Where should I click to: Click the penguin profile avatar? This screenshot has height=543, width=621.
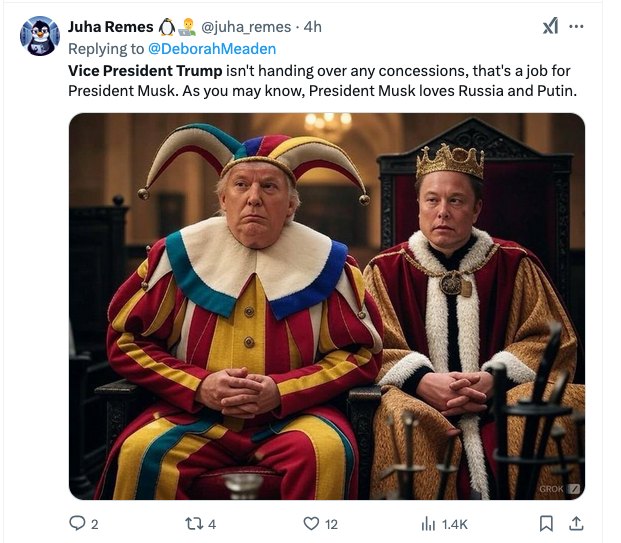(x=40, y=37)
